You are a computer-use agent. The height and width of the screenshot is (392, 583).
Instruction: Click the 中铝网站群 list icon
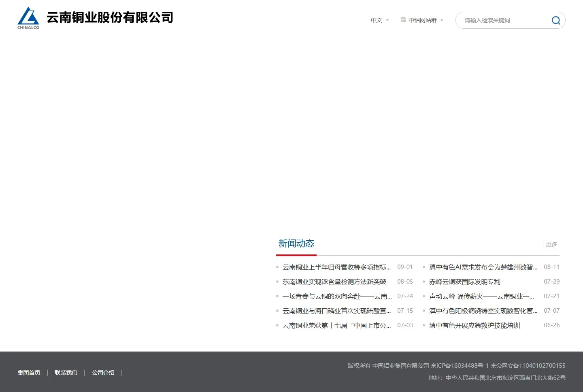(x=403, y=20)
